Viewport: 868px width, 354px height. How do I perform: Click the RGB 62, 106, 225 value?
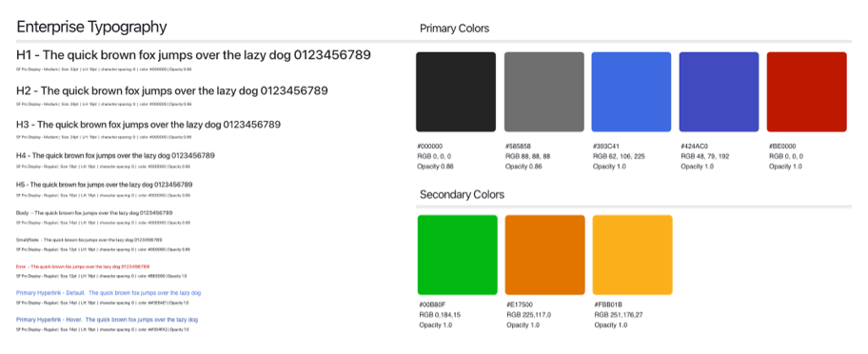[619, 156]
